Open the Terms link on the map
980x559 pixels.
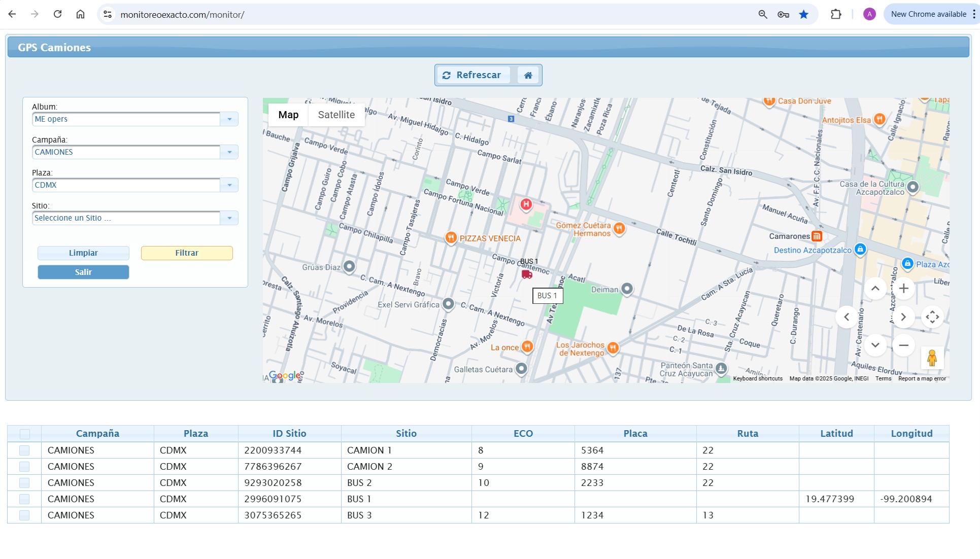(x=883, y=378)
